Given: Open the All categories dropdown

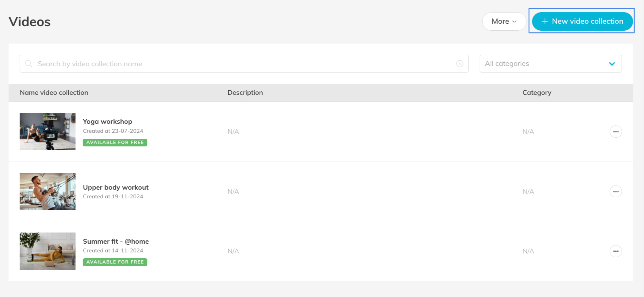Looking at the screenshot, I should [544, 63].
